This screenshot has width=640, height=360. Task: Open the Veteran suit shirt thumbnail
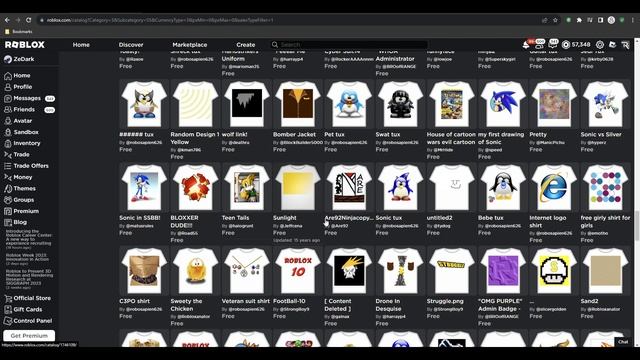(x=247, y=271)
